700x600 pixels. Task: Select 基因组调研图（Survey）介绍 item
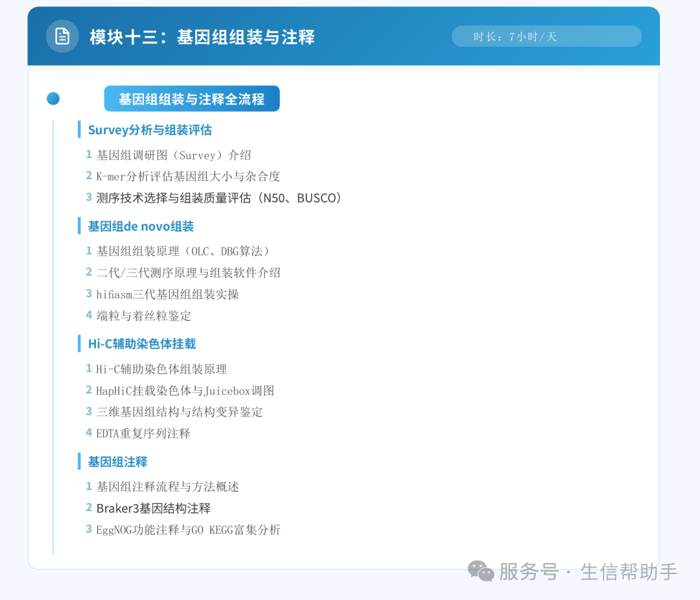[174, 155]
